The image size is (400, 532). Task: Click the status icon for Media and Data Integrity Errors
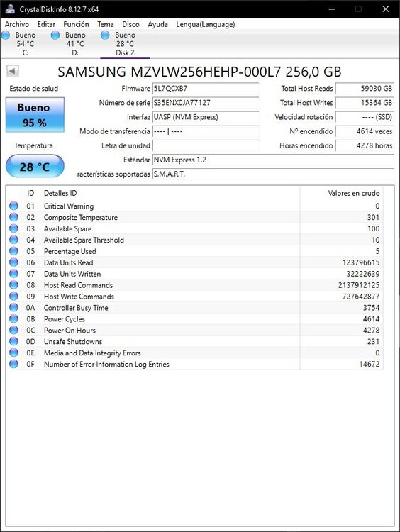13,353
